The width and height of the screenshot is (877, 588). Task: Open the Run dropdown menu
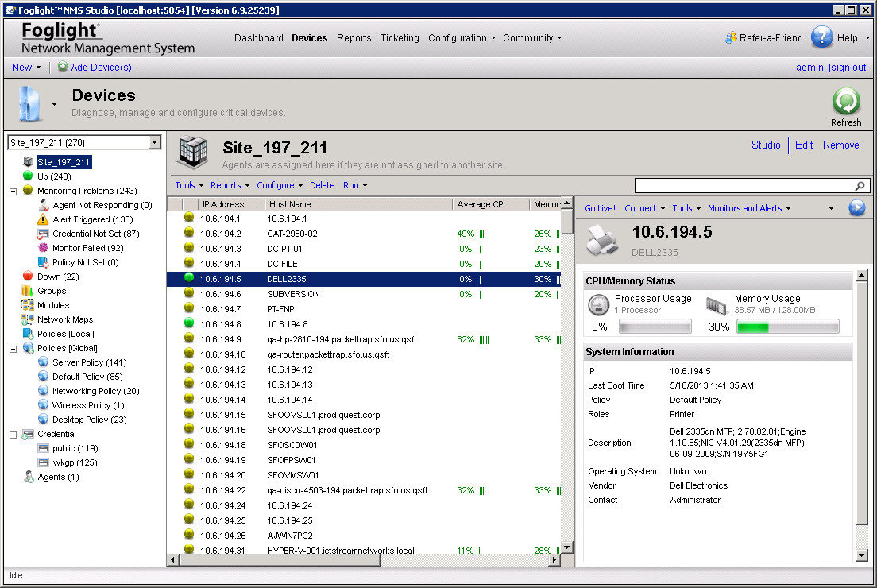[x=355, y=185]
